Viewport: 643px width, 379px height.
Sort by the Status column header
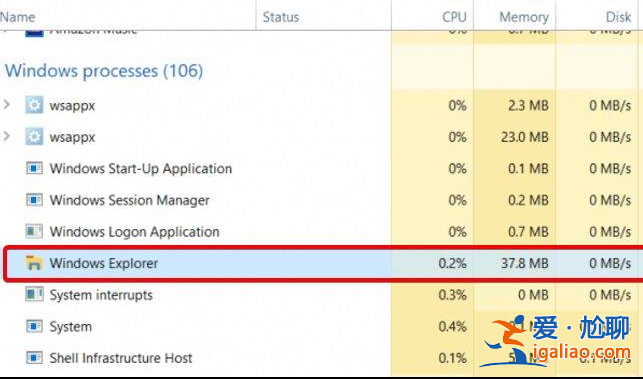pos(281,17)
